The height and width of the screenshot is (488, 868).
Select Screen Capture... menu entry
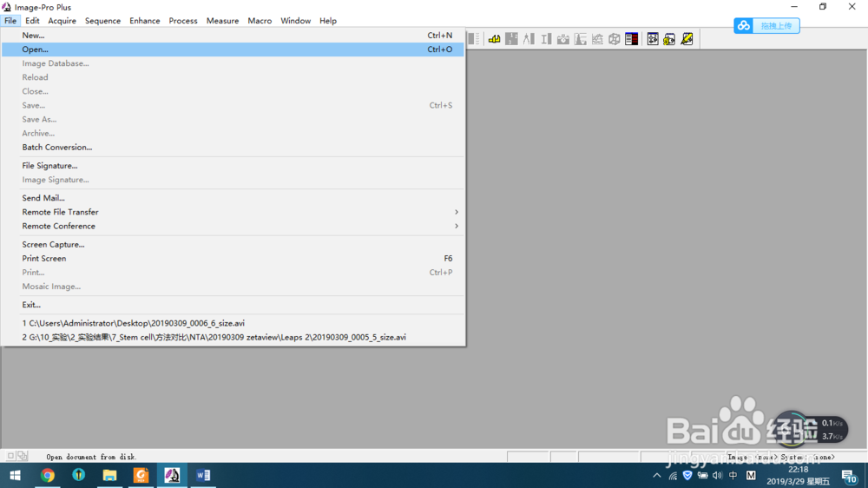point(233,244)
